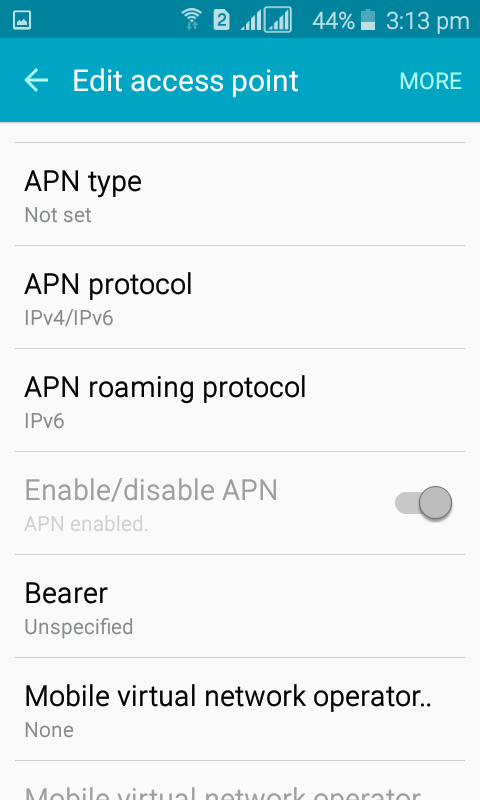
Task: Tap the partially visible last operator item
Action: click(x=240, y=781)
